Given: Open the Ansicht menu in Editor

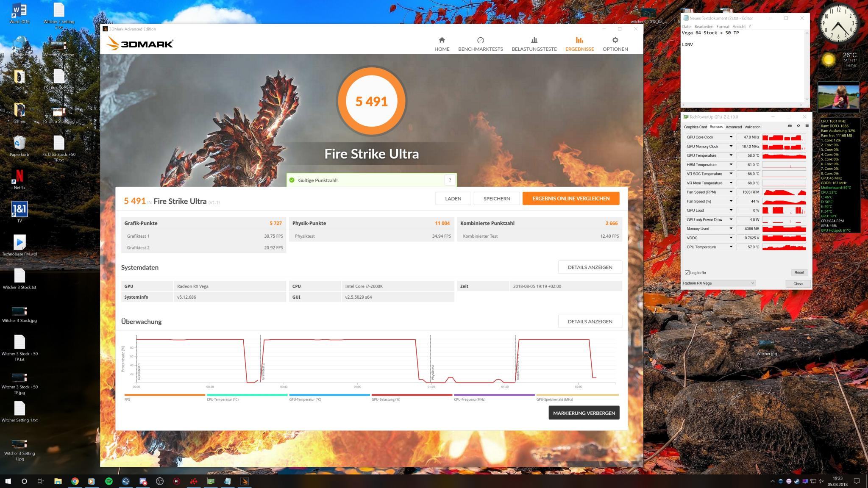Looking at the screenshot, I should (739, 26).
